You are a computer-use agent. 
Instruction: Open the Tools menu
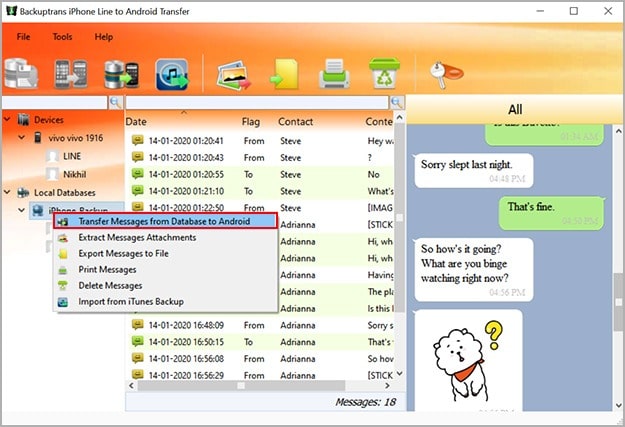(x=62, y=37)
